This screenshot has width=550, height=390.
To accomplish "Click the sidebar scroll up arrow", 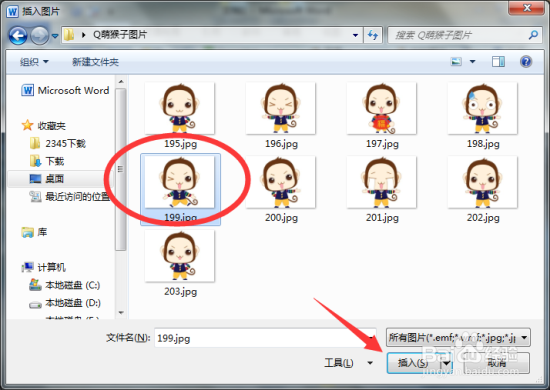I will 121,82.
